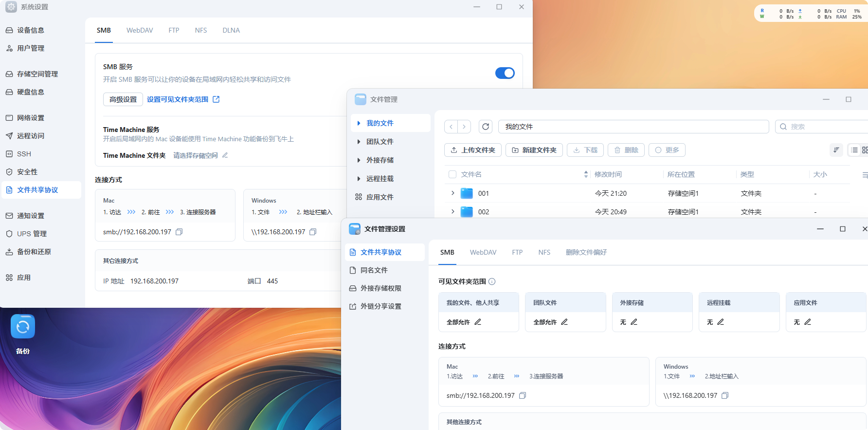Select 外链分享设置 in File Manager Settings sidebar
868x430 pixels.
click(385, 306)
